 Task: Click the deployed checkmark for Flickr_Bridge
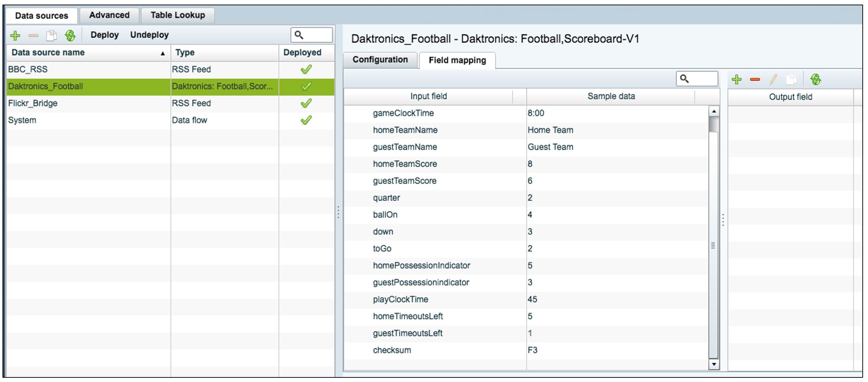tap(306, 103)
